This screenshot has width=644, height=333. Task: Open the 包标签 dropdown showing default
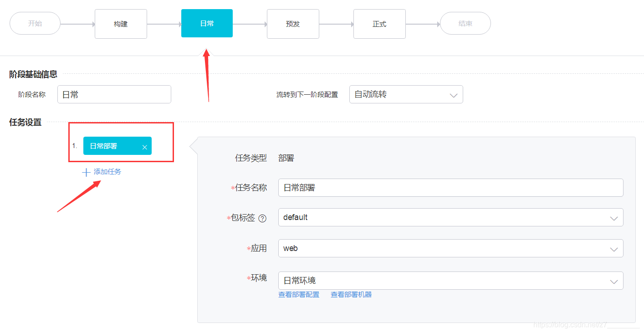(x=450, y=217)
